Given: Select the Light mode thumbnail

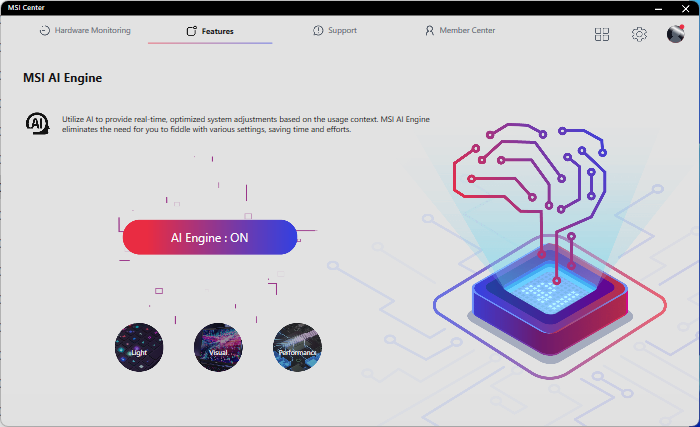Looking at the screenshot, I should coord(139,347).
